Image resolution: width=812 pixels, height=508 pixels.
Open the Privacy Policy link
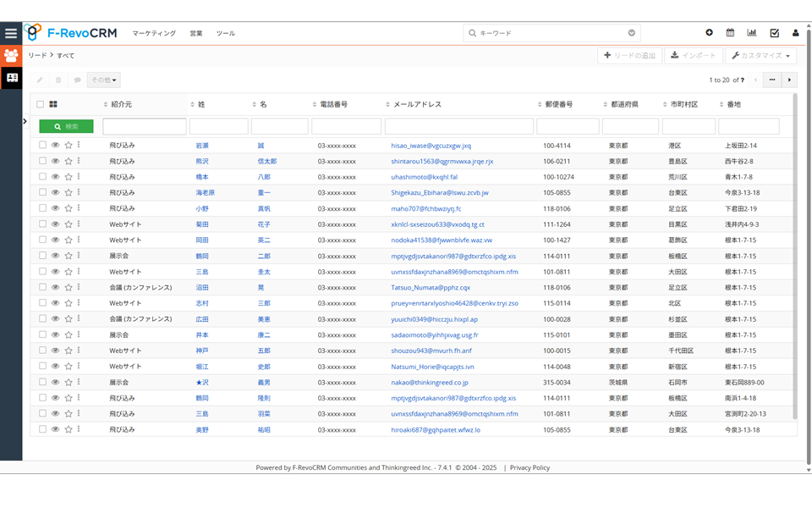coord(529,467)
